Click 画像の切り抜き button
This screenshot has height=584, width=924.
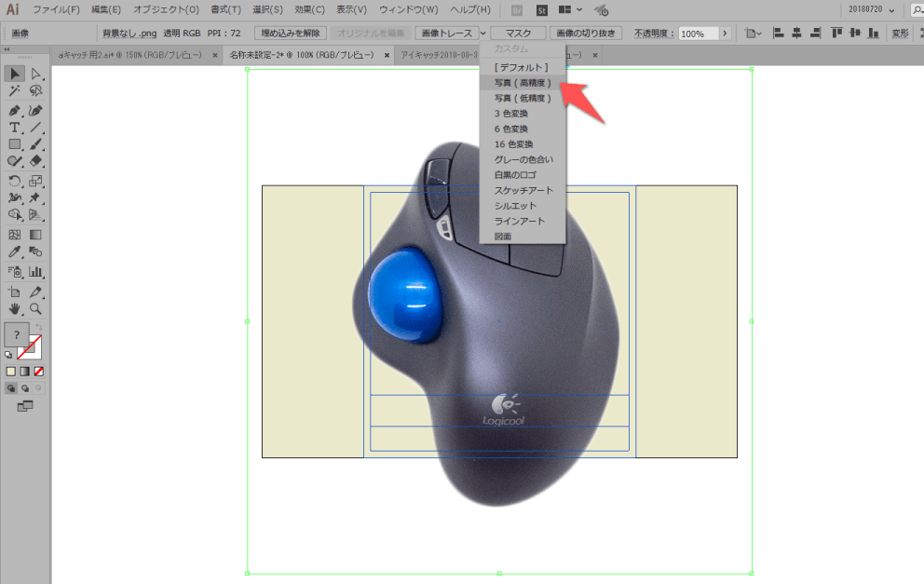(x=586, y=34)
